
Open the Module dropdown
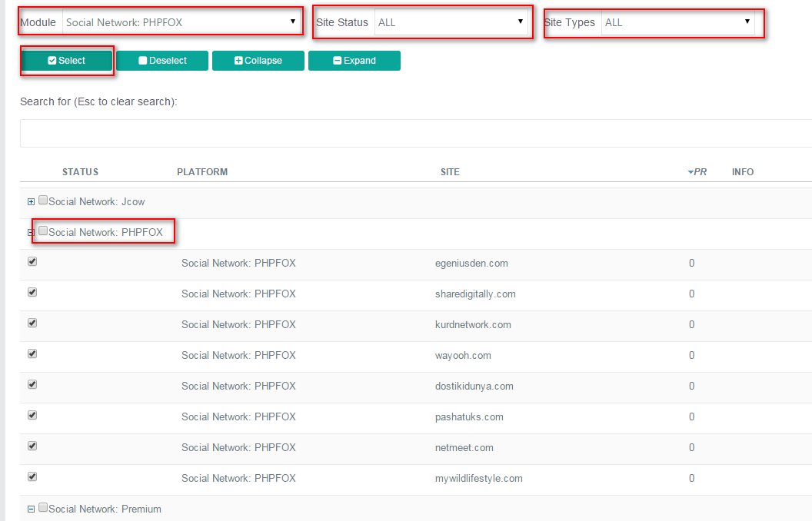pyautogui.click(x=181, y=22)
